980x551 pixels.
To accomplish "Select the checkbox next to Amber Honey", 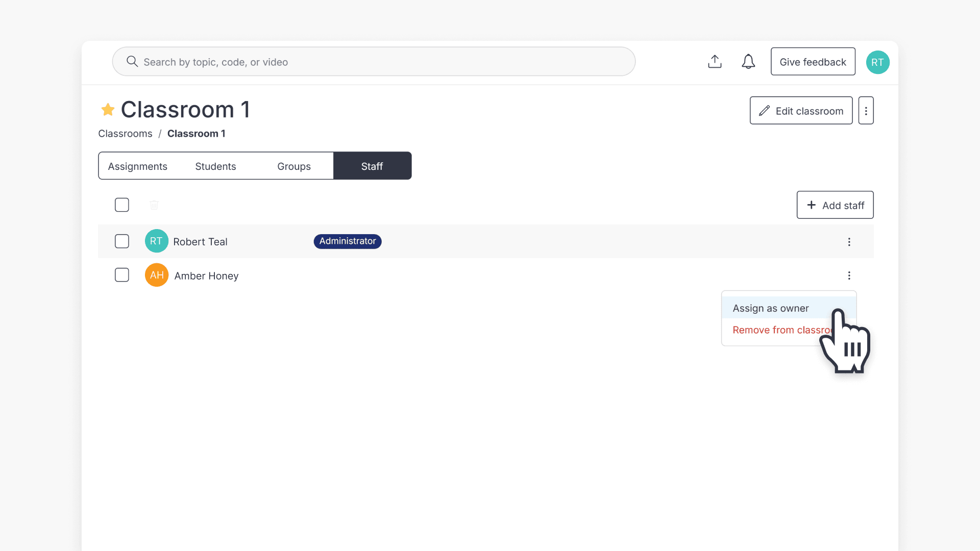I will click(x=122, y=274).
